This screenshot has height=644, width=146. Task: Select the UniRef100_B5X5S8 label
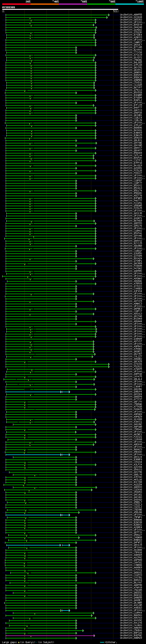pyautogui.click(x=131, y=93)
